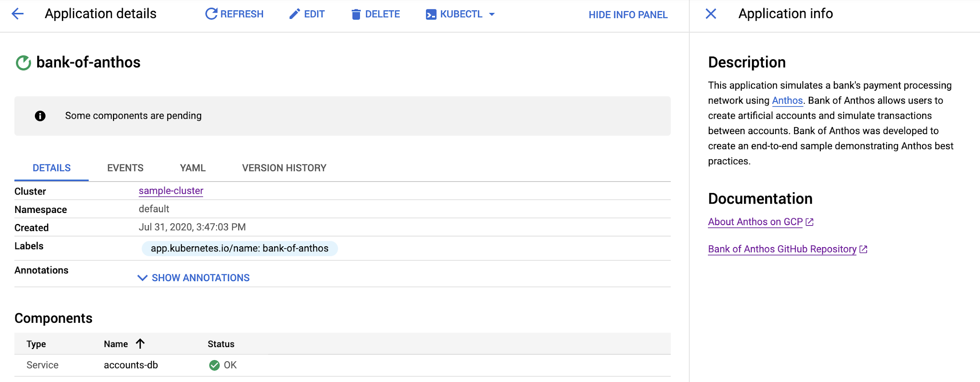980x382 pixels.
Task: Open About Anthos on GCP link
Action: point(755,222)
